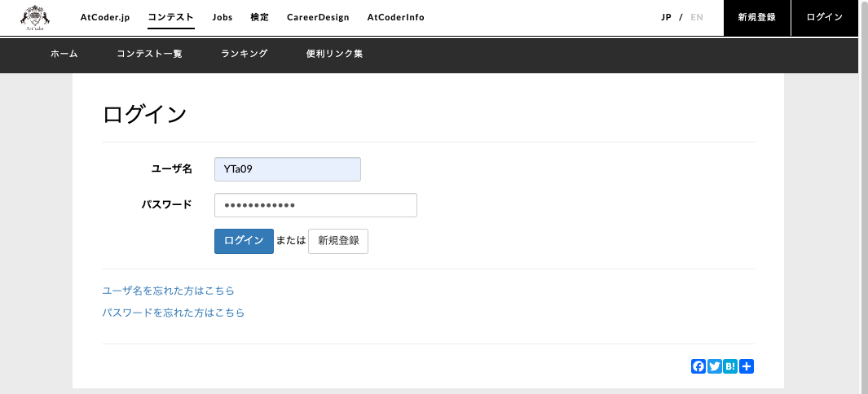The height and width of the screenshot is (394, 868).
Task: Open more share options via the plus icon
Action: [747, 366]
